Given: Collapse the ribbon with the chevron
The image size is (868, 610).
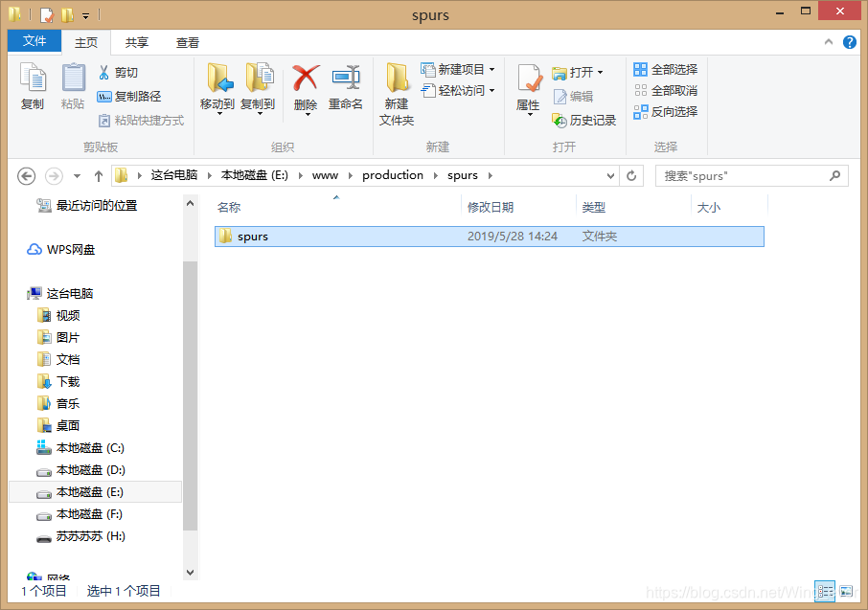Looking at the screenshot, I should [828, 42].
